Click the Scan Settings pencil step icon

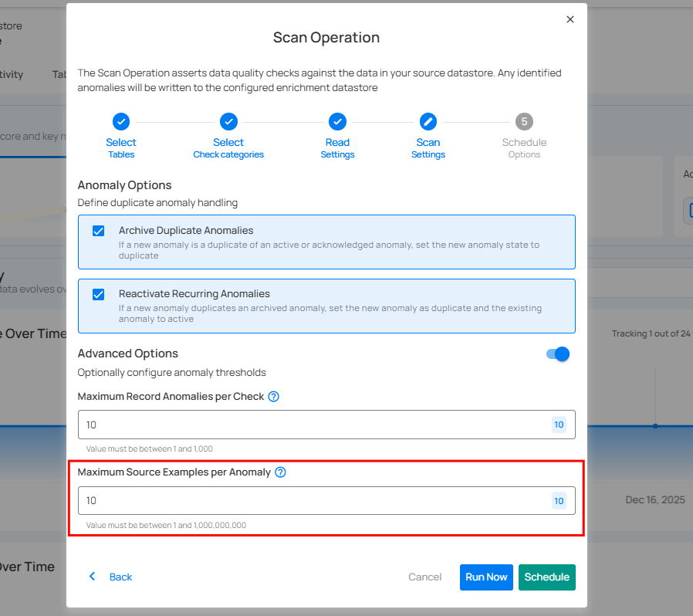tap(428, 121)
